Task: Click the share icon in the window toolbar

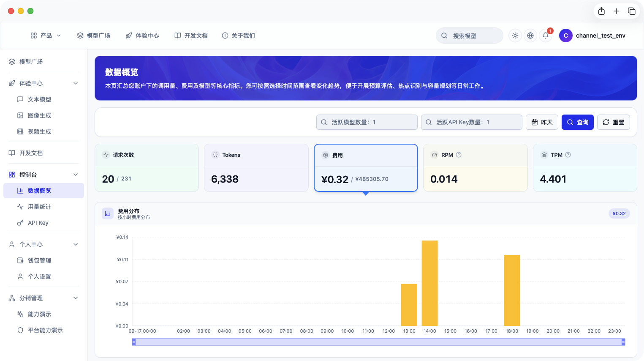Action: click(x=601, y=11)
